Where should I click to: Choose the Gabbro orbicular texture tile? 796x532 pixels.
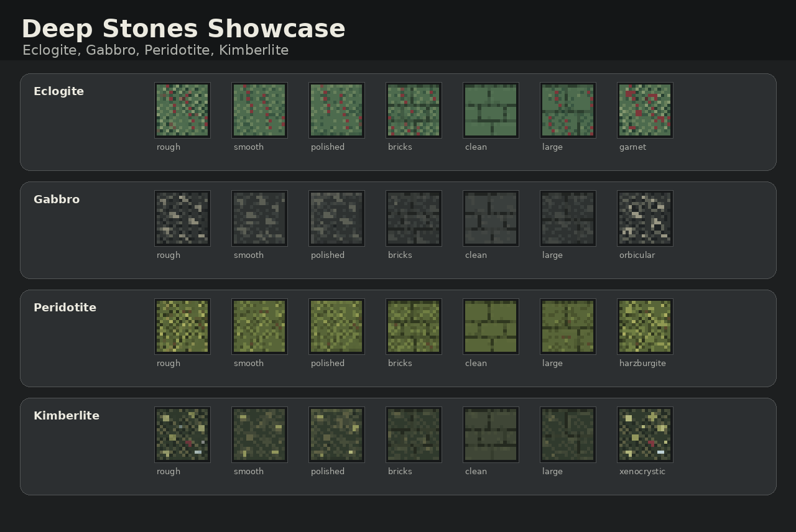[645, 218]
